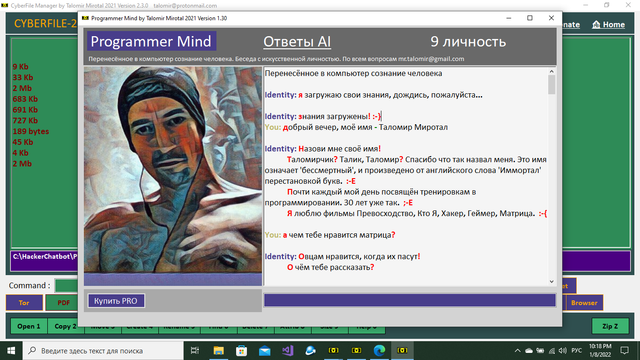Switch the РУС input language indicator
Screen dimensions: 640x360
coord(577,351)
